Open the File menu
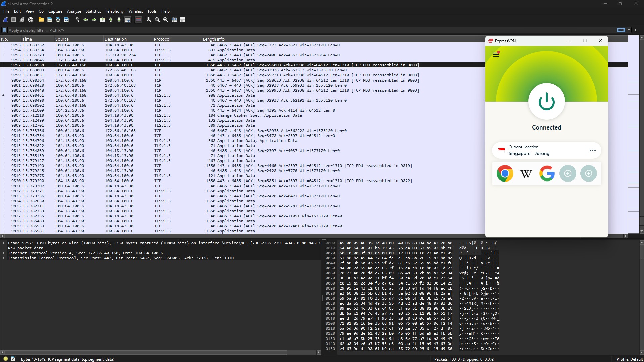644x362 pixels. (x=6, y=11)
